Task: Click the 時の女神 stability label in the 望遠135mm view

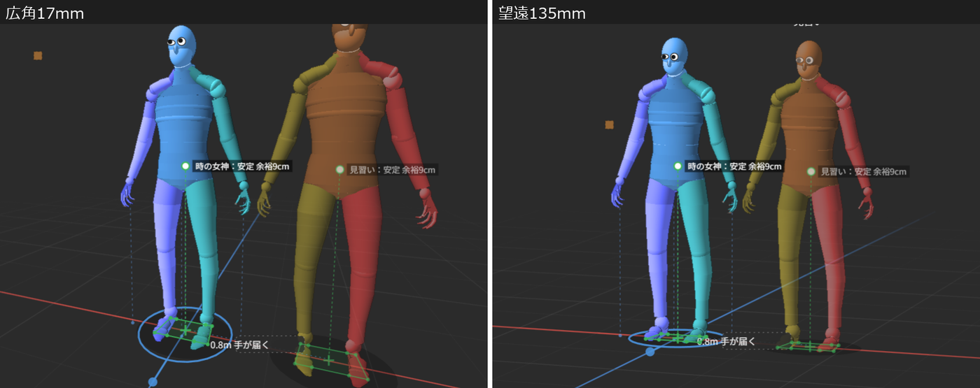Action: (x=734, y=166)
